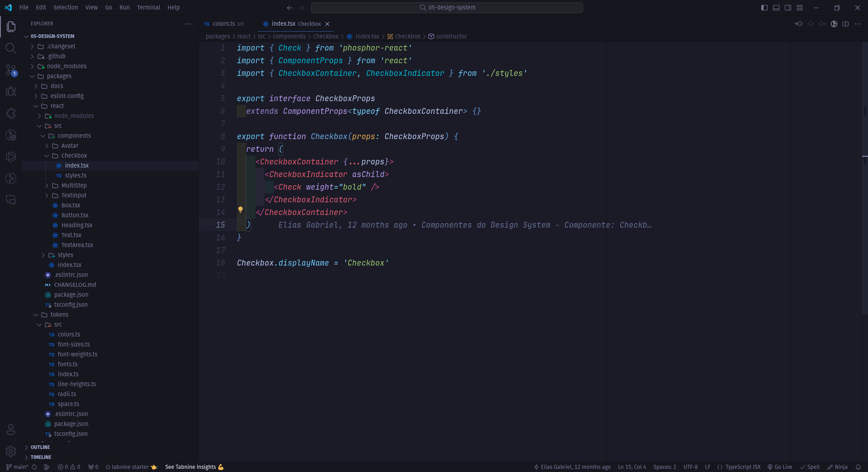
Task: Click the split editor icon in the toolbar
Action: tap(846, 24)
